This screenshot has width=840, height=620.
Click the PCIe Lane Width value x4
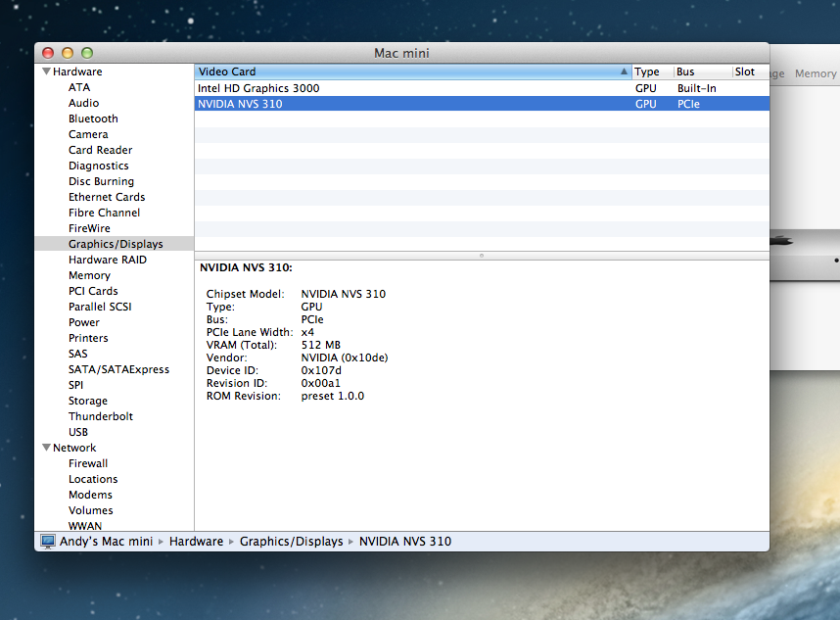307,332
